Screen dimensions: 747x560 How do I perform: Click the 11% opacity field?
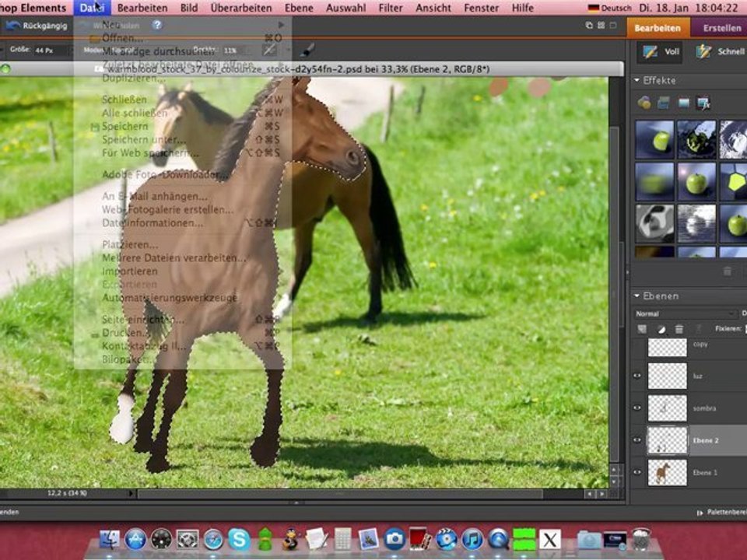[237, 50]
